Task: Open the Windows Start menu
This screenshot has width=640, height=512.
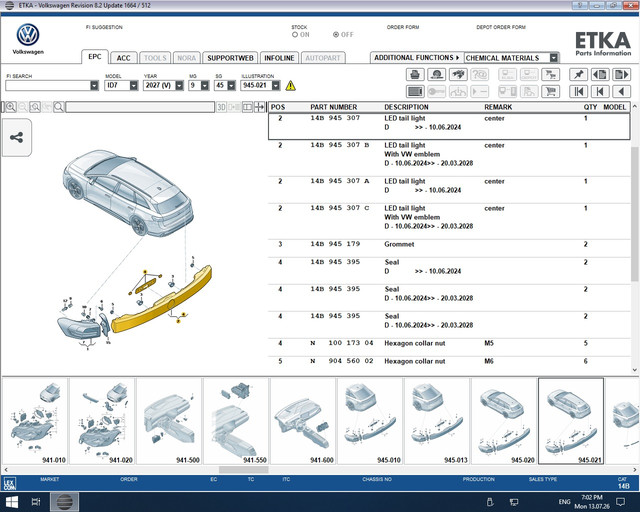Action: click(x=11, y=502)
